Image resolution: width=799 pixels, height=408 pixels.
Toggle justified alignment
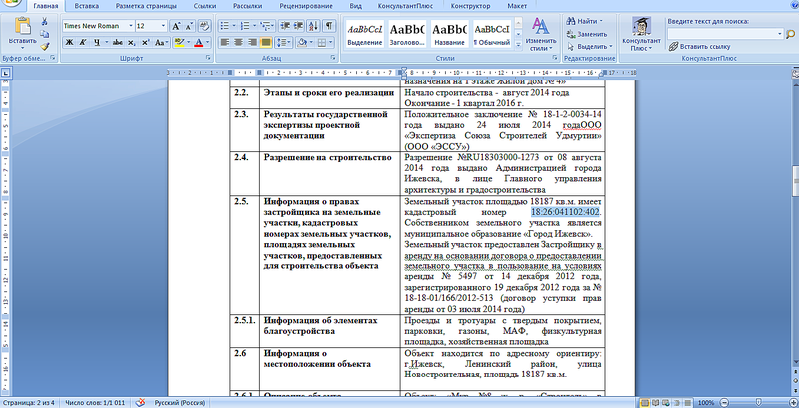coord(265,42)
